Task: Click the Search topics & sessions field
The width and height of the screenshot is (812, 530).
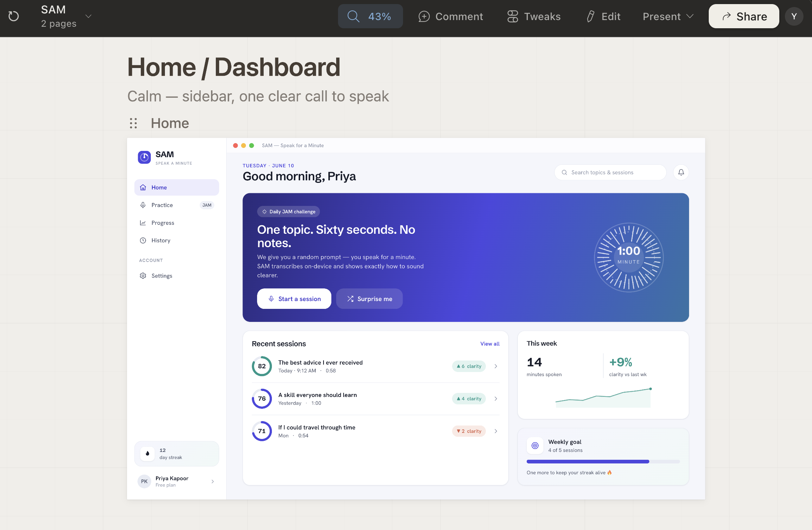Action: coord(610,172)
